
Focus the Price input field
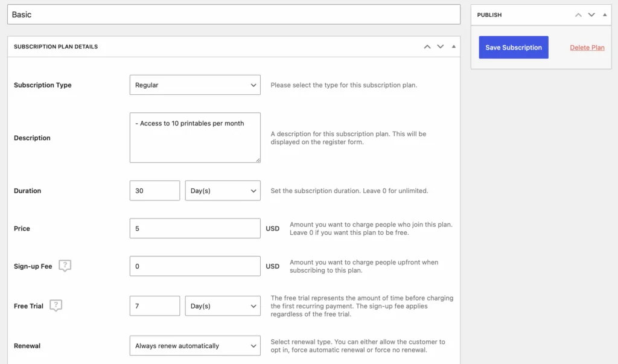tap(195, 228)
